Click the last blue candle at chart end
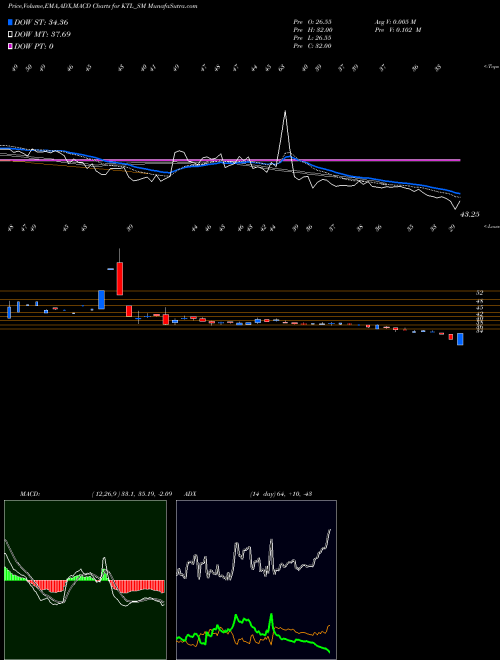Viewport: 500px width, 660px height. 460,339
